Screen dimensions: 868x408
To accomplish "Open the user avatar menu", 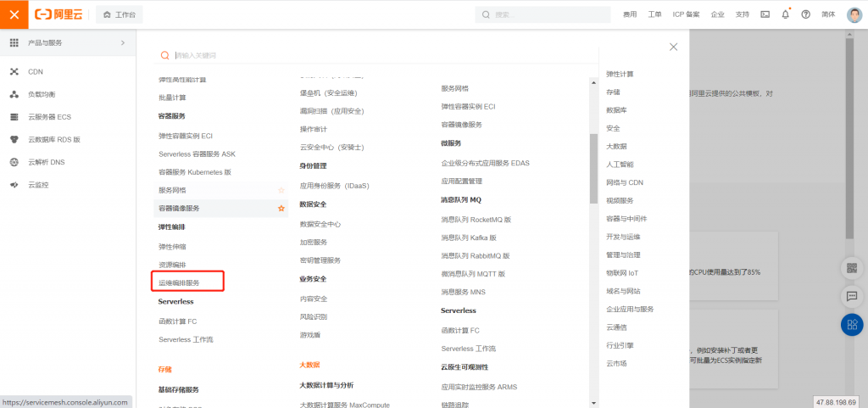I will [854, 15].
